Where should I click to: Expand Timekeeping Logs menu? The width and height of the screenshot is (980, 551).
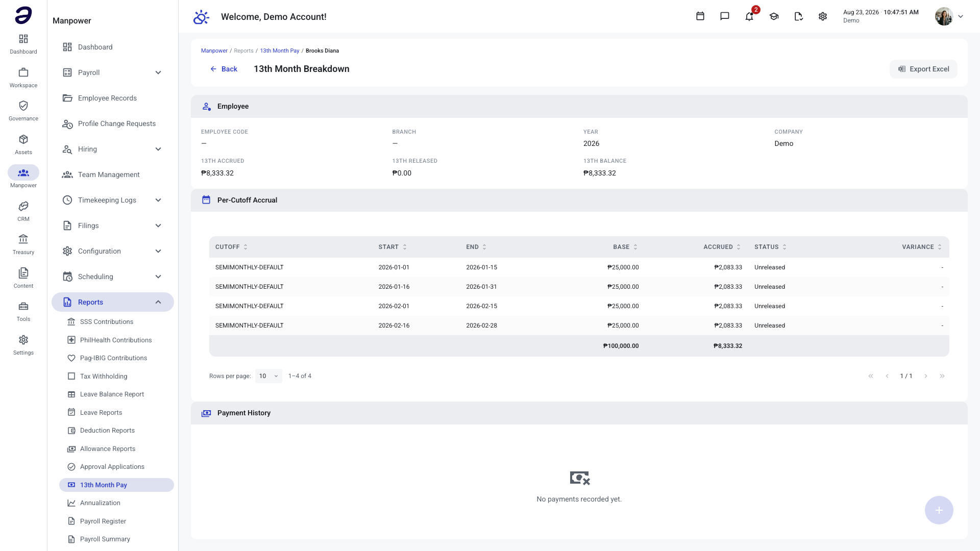point(113,200)
